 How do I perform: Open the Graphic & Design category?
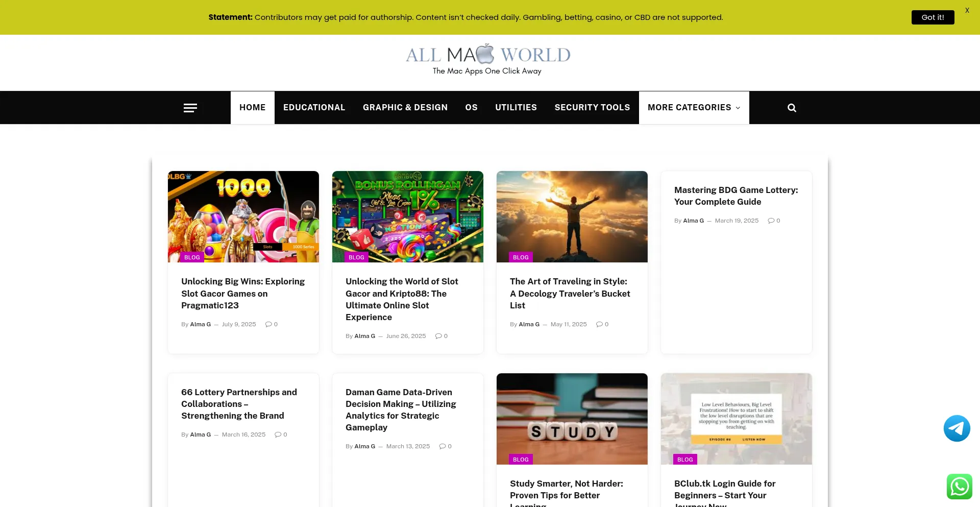click(x=405, y=108)
